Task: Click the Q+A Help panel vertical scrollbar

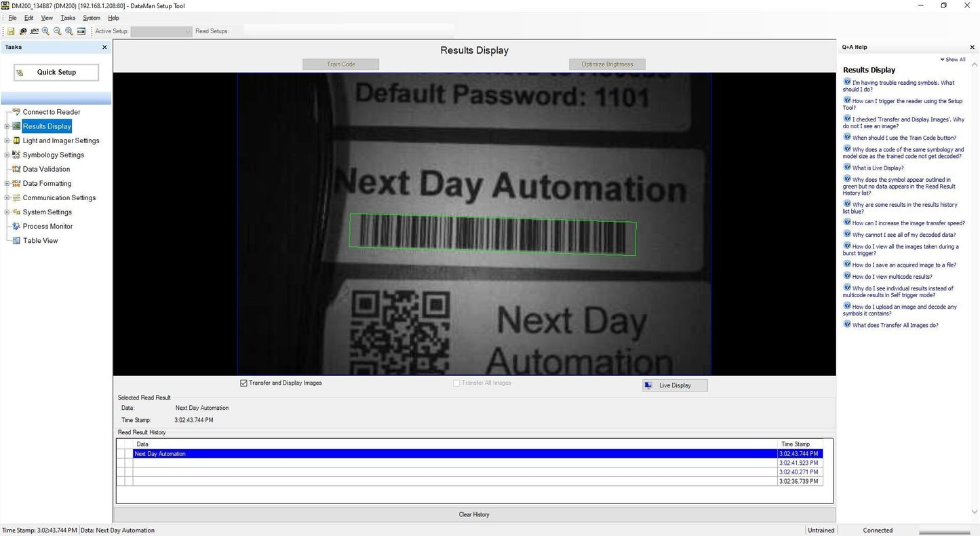Action: point(975,285)
